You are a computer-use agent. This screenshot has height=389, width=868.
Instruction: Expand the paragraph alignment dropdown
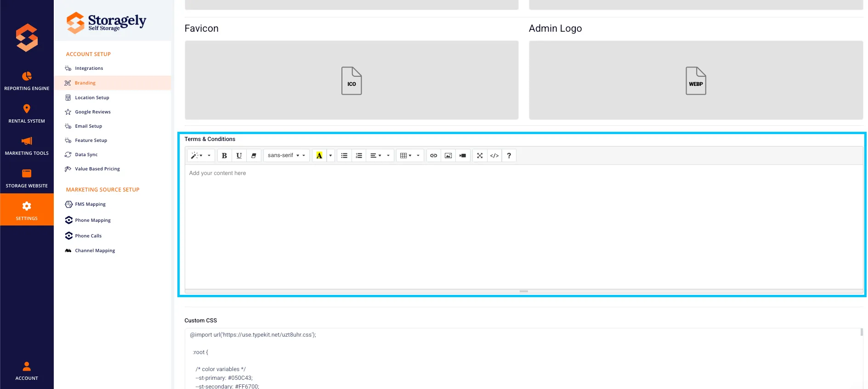coord(380,156)
